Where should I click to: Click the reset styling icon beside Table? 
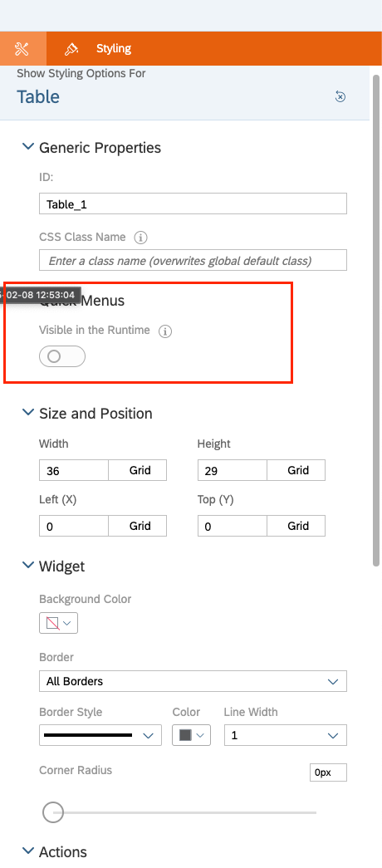pyautogui.click(x=340, y=97)
